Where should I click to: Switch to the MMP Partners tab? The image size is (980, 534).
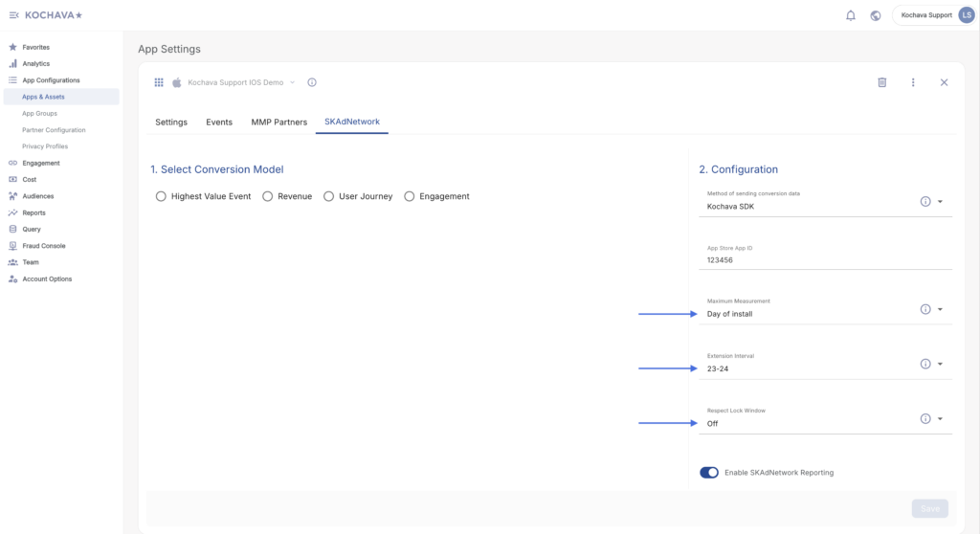[278, 122]
